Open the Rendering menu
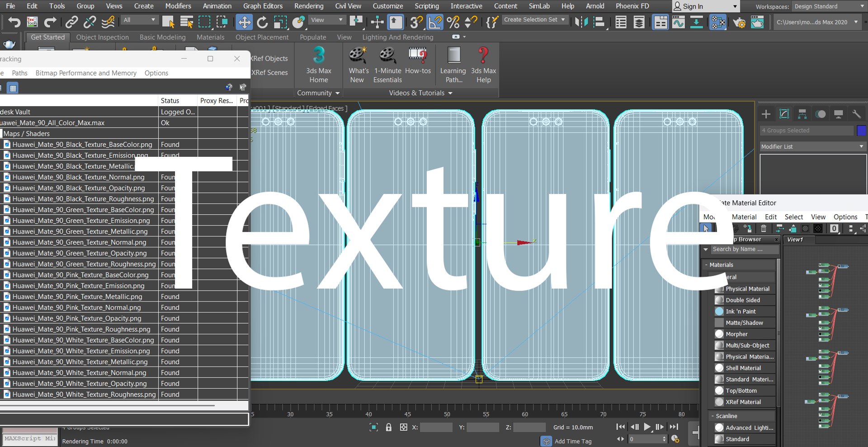 309,6
